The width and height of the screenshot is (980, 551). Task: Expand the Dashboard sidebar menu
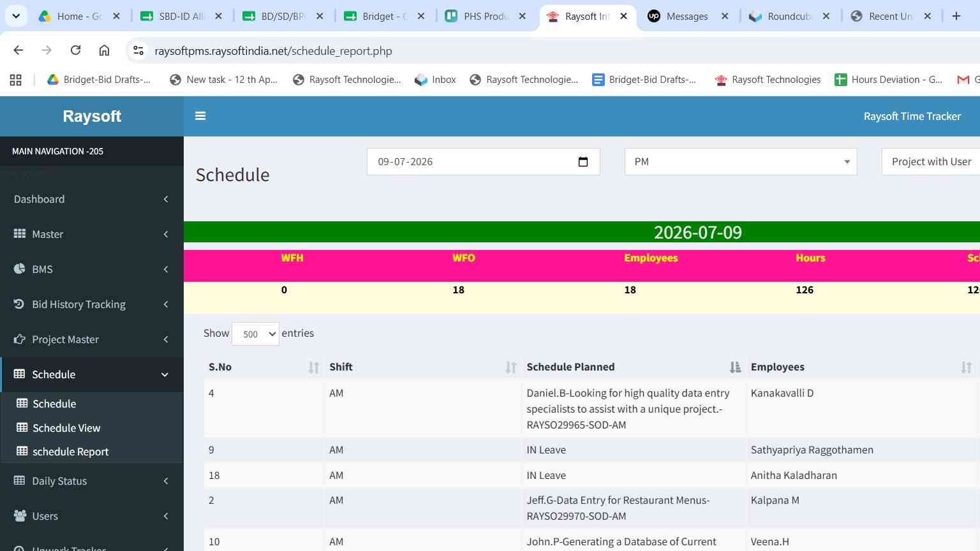pos(92,199)
